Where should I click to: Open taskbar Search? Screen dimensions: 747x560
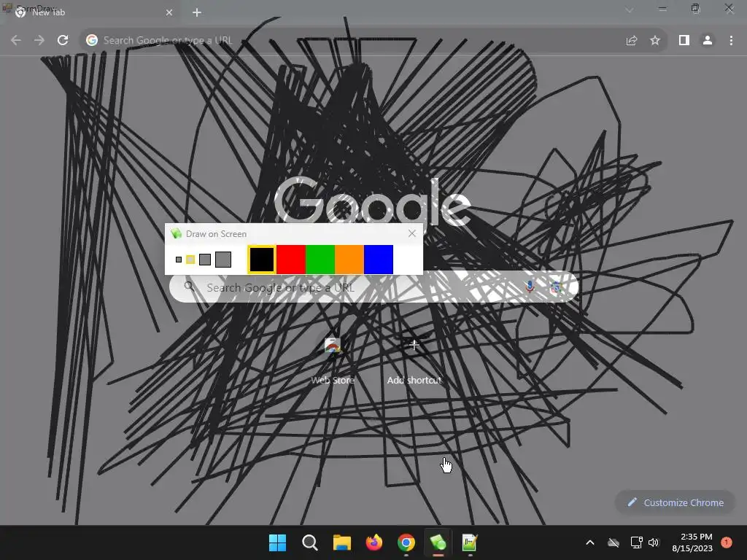click(x=309, y=542)
